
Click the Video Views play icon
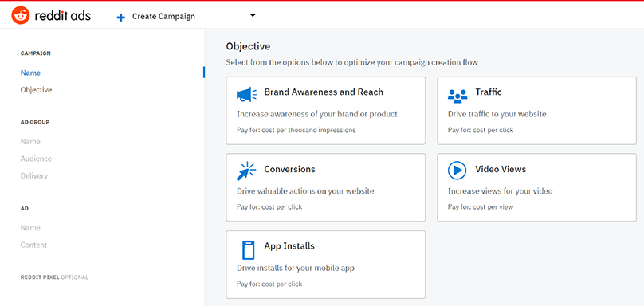457,170
